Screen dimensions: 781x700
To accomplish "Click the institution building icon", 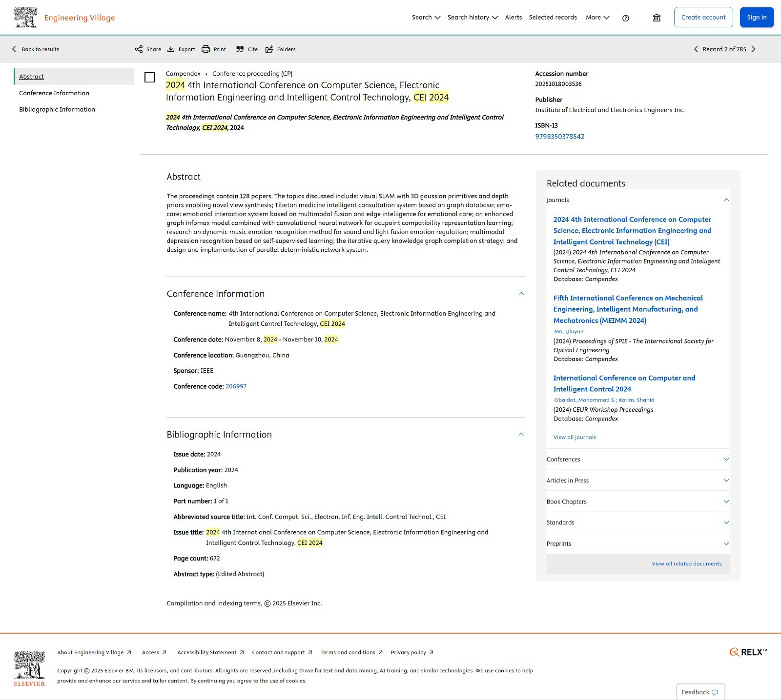I will pos(657,18).
